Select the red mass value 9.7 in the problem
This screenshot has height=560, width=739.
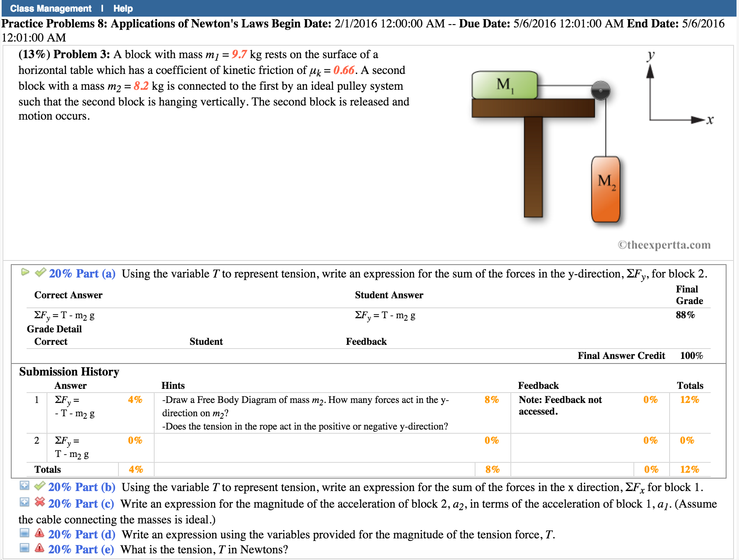(x=238, y=54)
